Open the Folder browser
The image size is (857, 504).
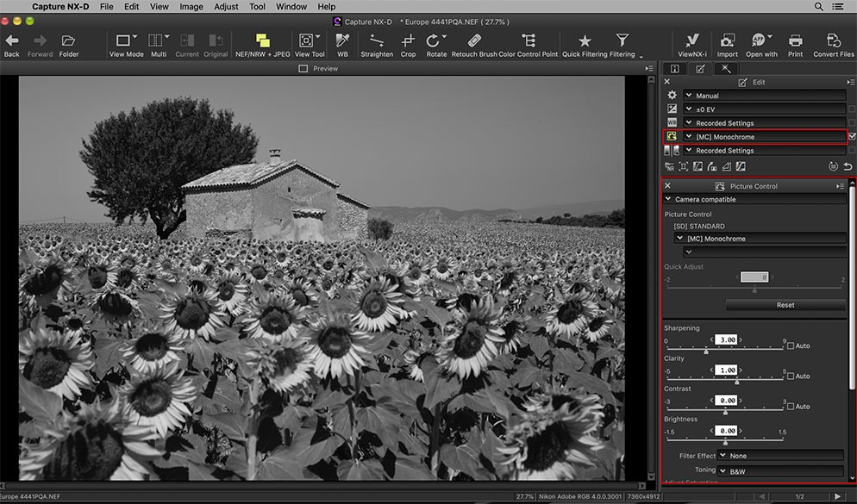(68, 45)
